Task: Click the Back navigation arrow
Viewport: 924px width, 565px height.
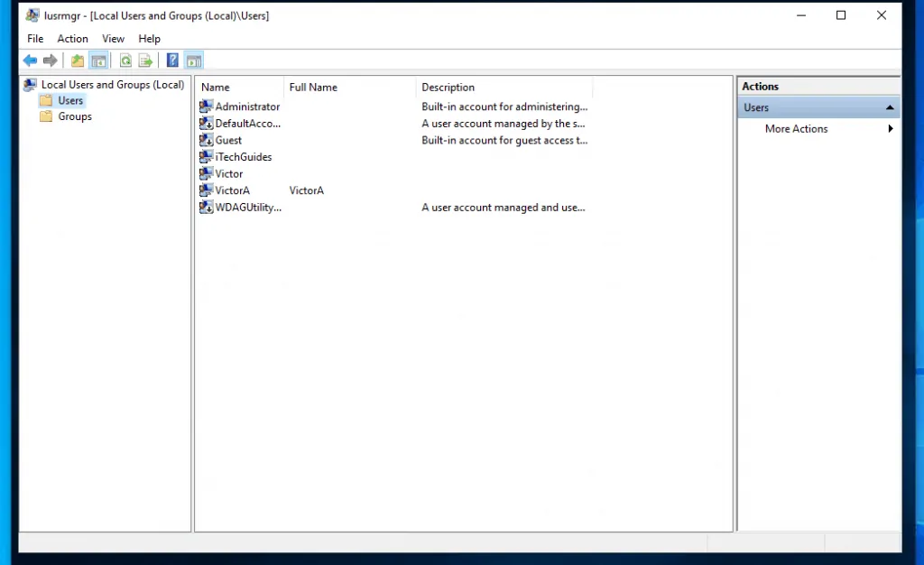Action: [30, 60]
